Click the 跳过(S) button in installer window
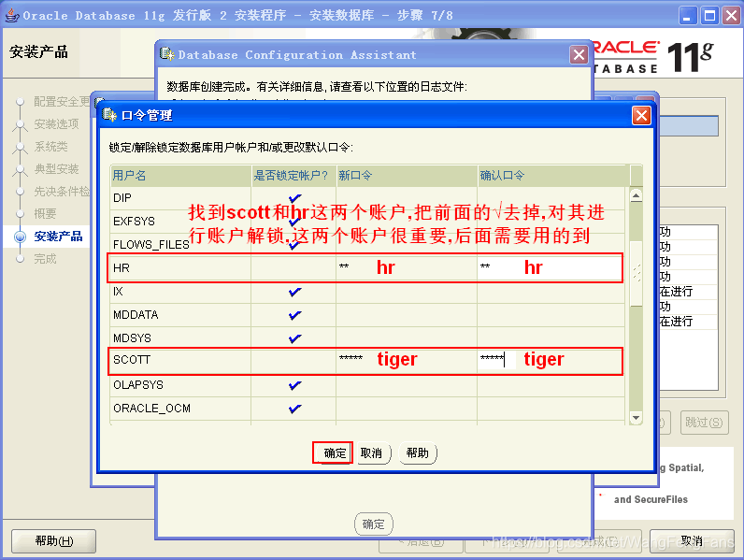744x560 pixels. [704, 423]
